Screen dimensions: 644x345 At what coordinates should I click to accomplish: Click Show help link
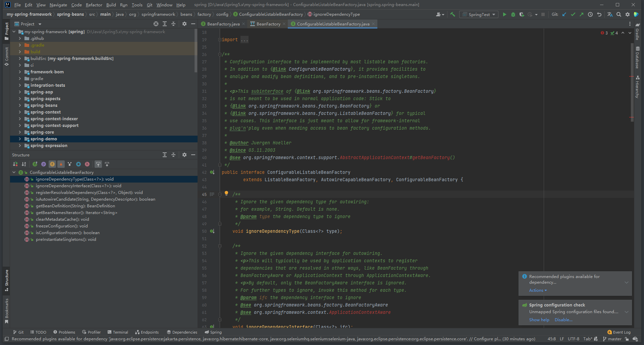[x=539, y=320]
